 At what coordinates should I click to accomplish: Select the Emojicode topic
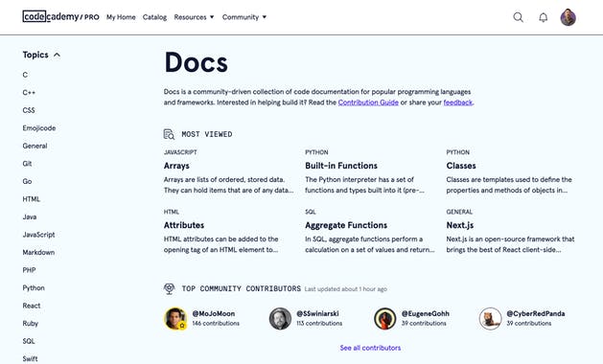(39, 128)
